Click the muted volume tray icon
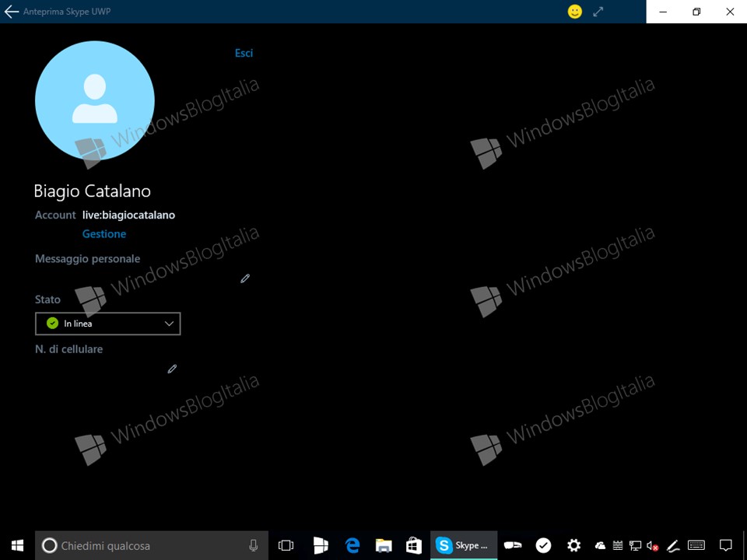747x560 pixels. (x=653, y=546)
